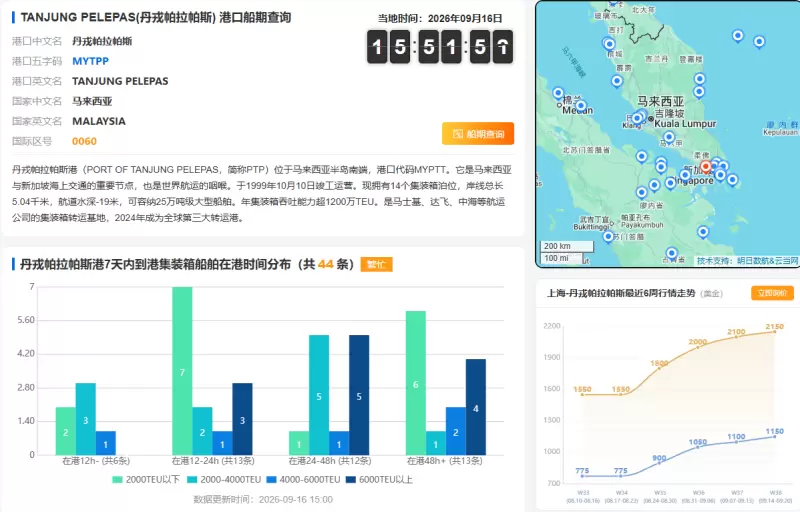Screen dimensions: 800x512
Task: Click the 在港12h- (共6条) axis label
Action: 96,461
